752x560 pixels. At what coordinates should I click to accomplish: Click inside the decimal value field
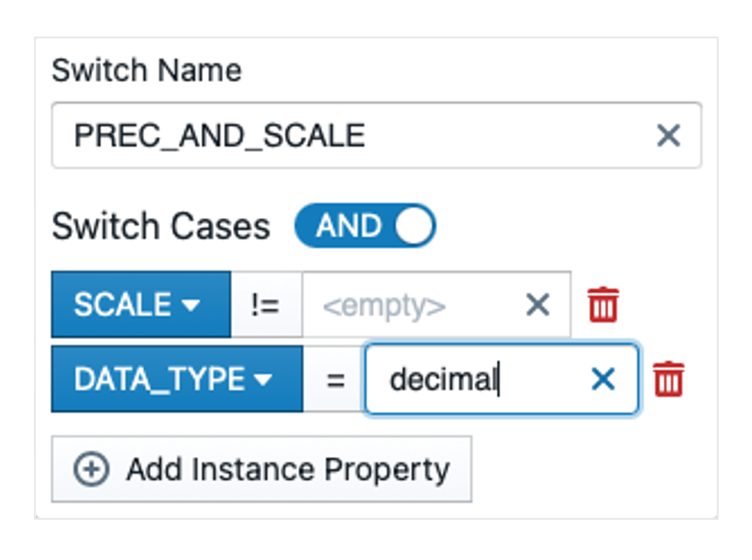pos(471,379)
